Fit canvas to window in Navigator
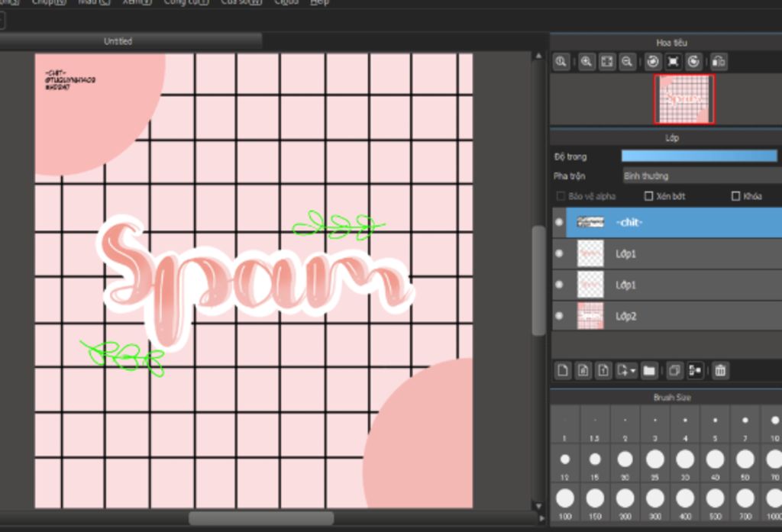Viewport: 782px width, 532px height. (607, 62)
